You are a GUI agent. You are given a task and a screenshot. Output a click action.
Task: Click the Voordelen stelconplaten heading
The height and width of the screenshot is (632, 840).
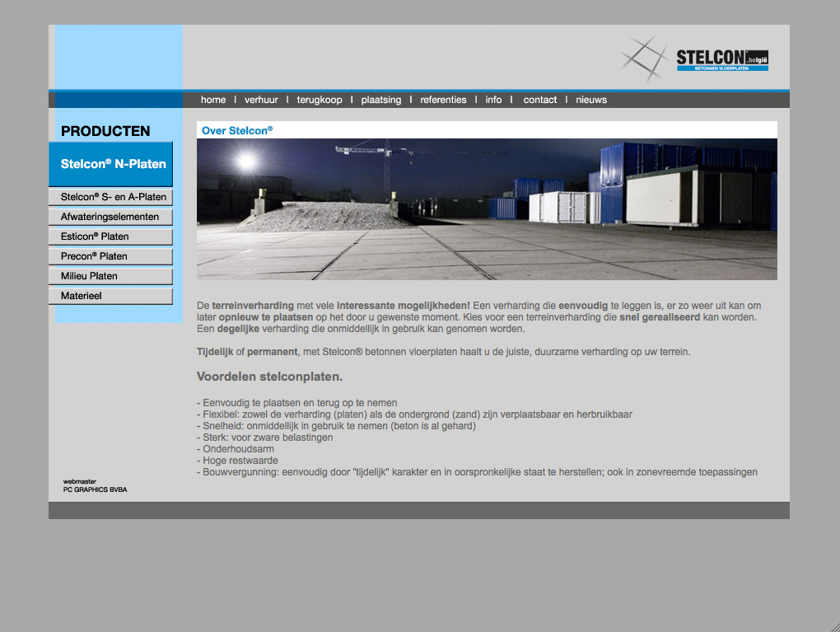[x=269, y=377]
